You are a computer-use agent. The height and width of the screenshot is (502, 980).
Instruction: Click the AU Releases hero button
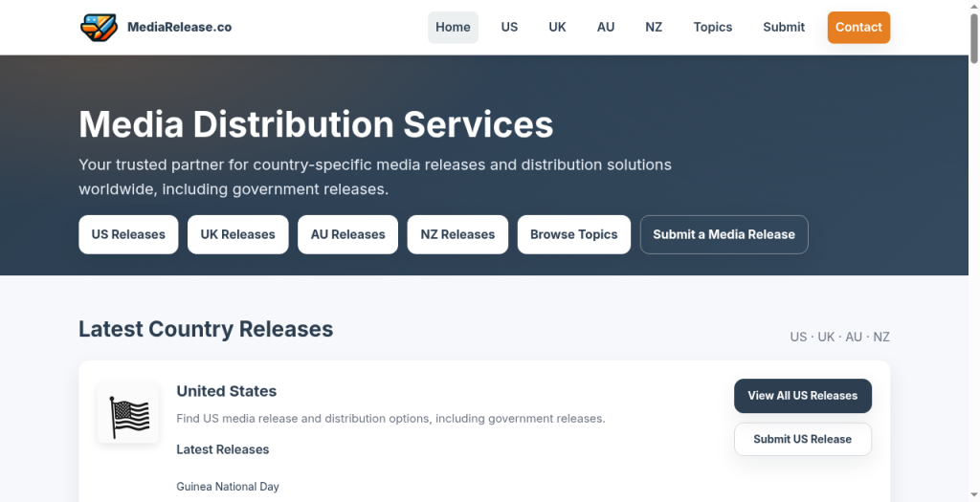[x=348, y=235]
